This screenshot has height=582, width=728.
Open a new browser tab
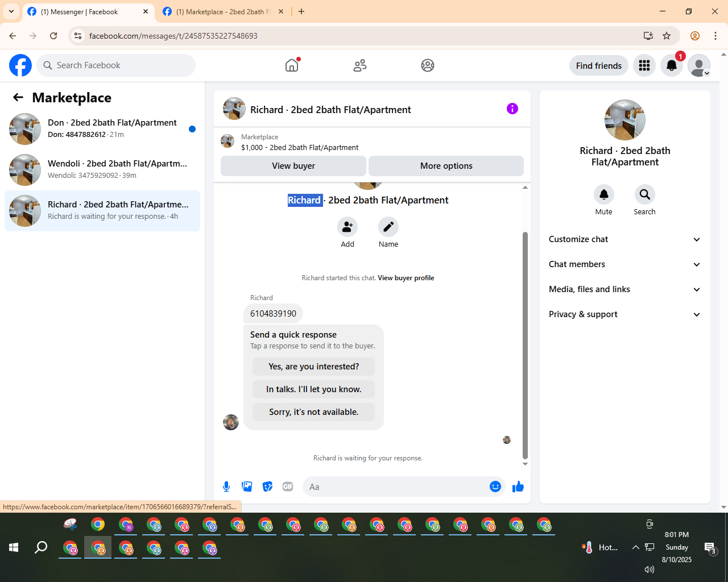[301, 11]
